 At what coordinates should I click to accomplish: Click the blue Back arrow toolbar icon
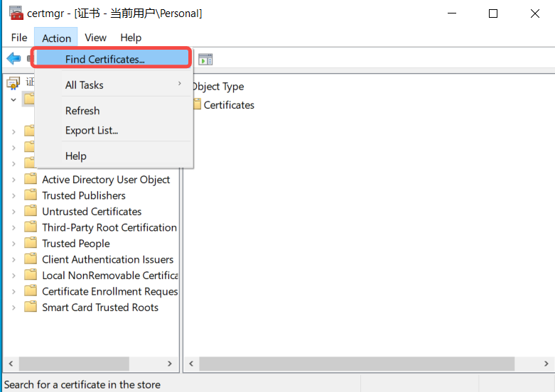(14, 58)
